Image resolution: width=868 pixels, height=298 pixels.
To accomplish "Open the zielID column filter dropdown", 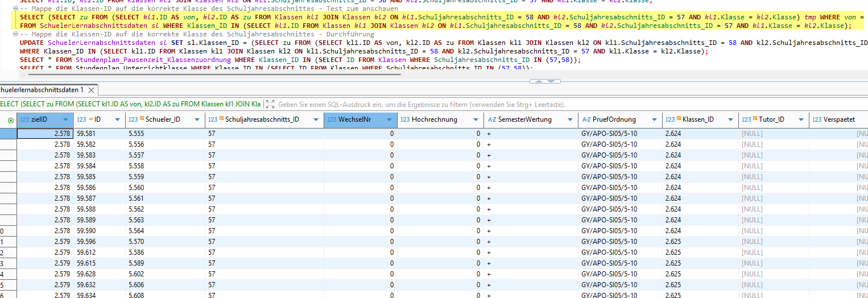I will point(65,119).
